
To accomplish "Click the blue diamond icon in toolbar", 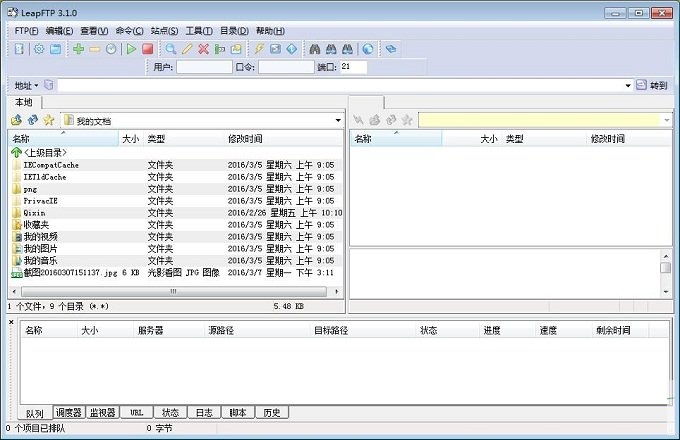I will [x=292, y=49].
